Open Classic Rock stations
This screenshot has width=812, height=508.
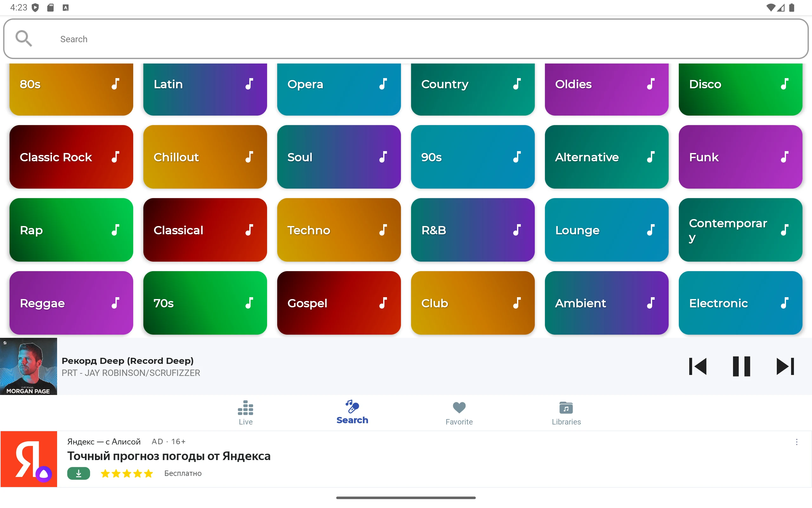[x=71, y=157]
